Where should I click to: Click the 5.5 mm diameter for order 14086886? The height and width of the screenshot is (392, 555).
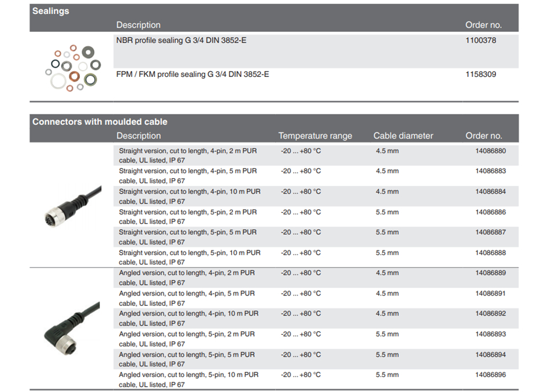(x=387, y=212)
